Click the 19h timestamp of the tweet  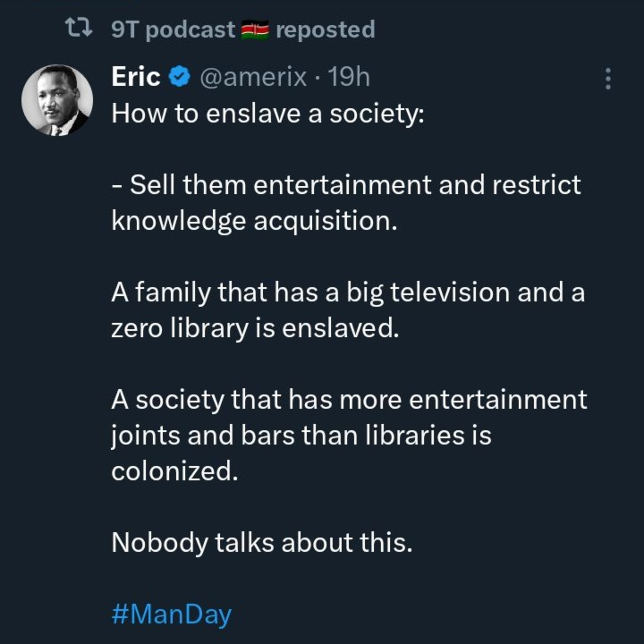coord(349,77)
